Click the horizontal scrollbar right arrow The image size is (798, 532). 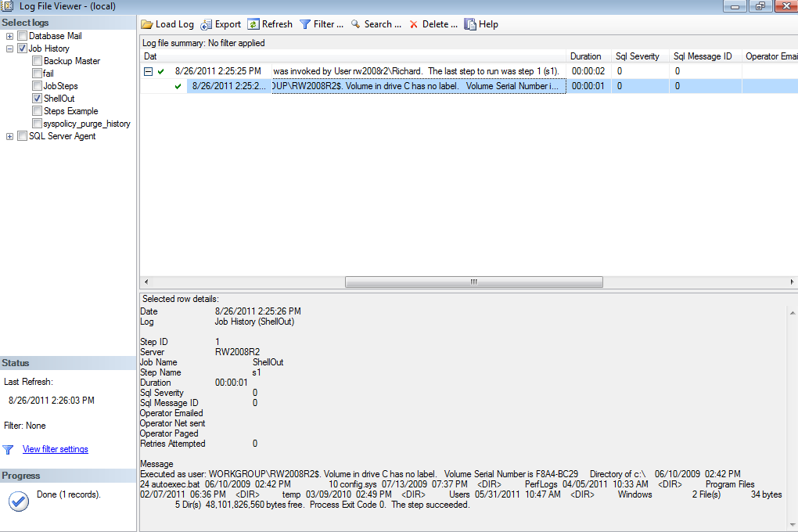click(x=792, y=282)
